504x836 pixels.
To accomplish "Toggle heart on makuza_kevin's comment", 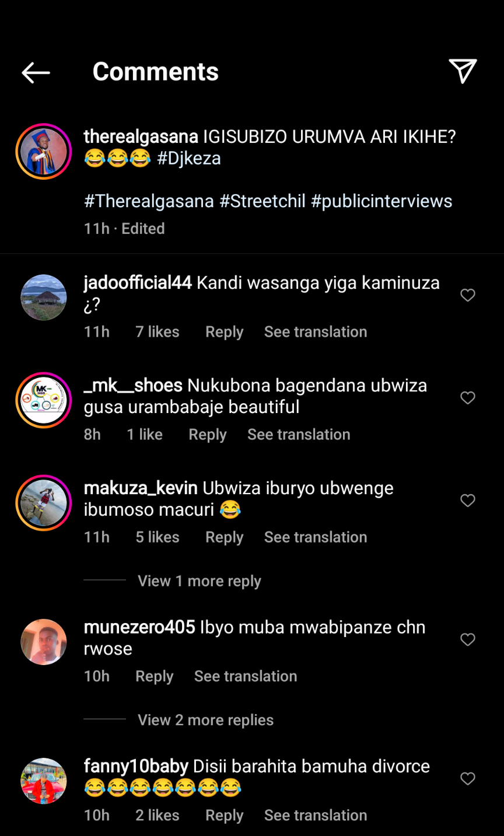I will pyautogui.click(x=468, y=501).
